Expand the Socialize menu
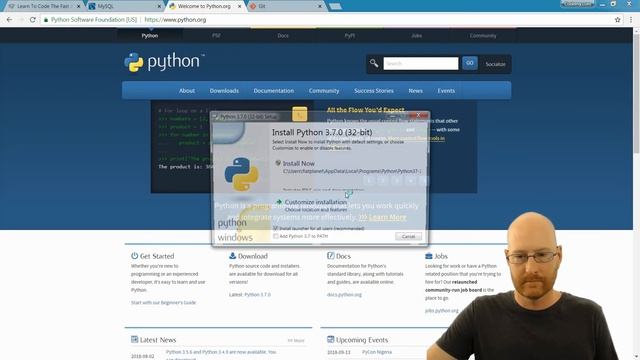 click(495, 64)
